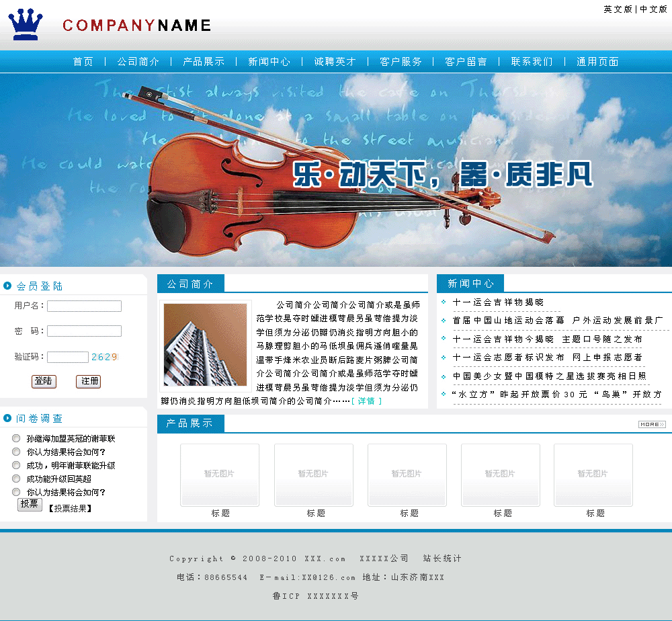Open the 详情 link in company intro

[366, 401]
